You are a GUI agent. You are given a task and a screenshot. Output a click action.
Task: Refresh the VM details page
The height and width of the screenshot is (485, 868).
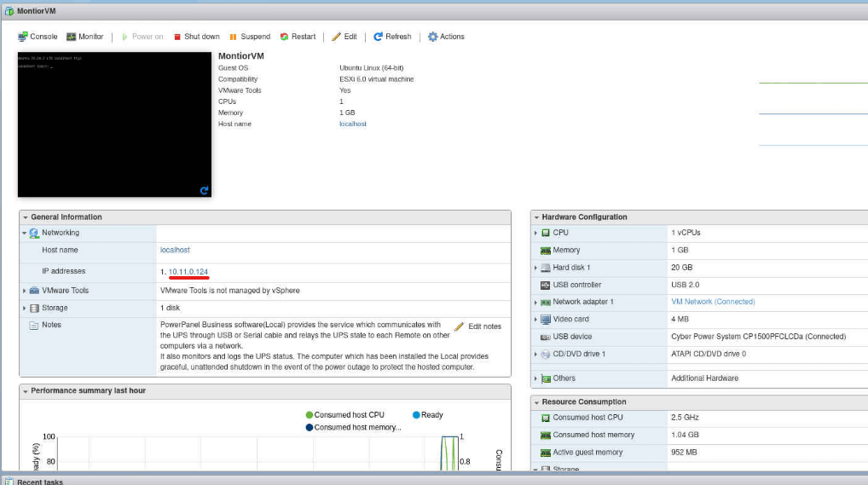point(392,37)
